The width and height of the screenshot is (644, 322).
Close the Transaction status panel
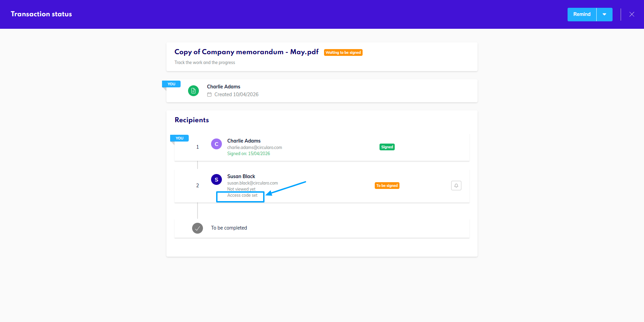631,14
